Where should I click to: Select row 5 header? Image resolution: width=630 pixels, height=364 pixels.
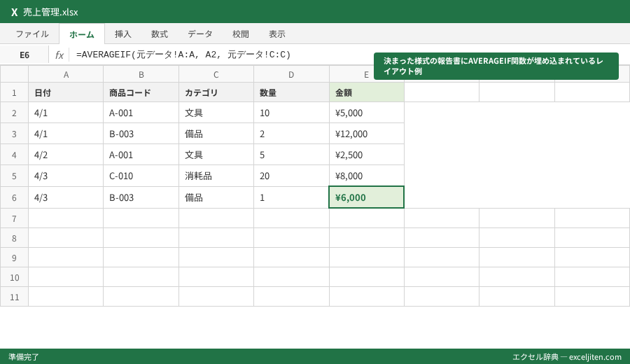point(14,176)
